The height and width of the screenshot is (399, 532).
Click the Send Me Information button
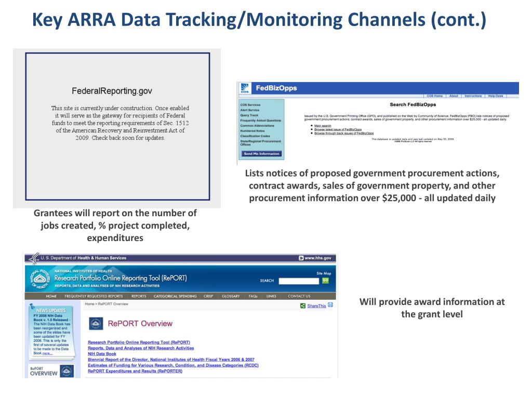point(262,154)
